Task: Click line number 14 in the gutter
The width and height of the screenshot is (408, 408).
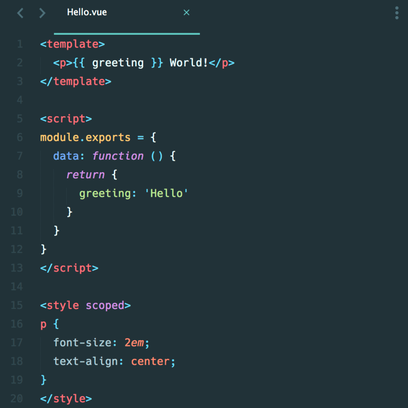Action: coord(17,287)
